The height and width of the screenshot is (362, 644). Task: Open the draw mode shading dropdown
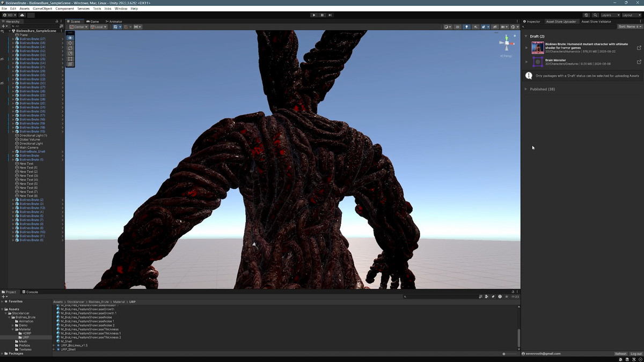click(x=448, y=27)
